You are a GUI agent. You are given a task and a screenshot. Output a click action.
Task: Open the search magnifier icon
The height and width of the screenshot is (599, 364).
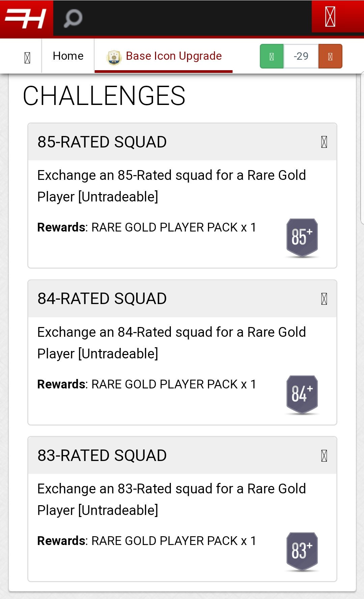73,18
